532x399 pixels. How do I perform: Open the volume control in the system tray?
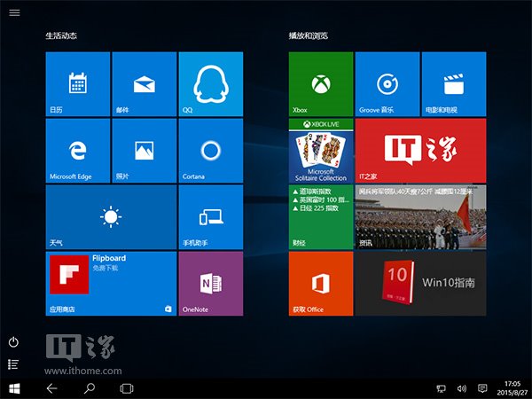click(461, 388)
